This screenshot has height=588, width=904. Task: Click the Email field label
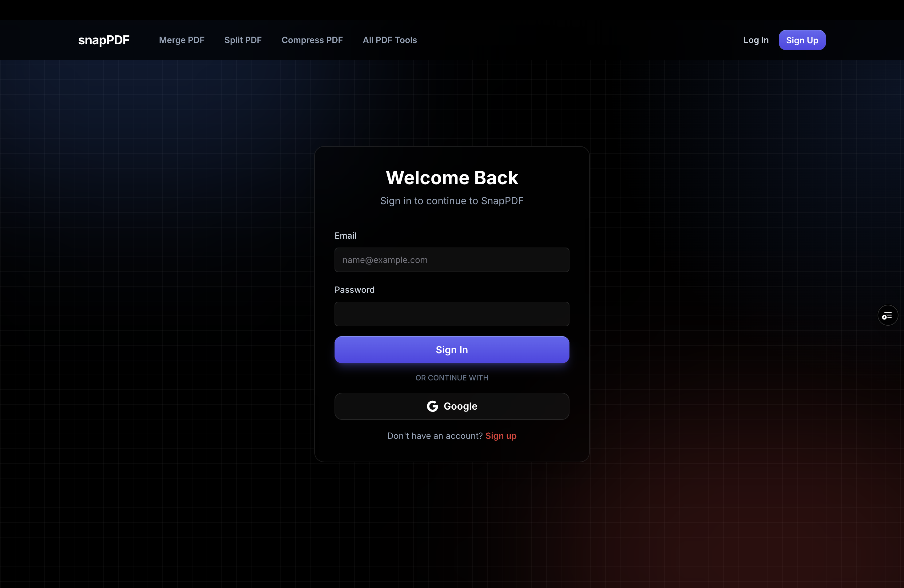[345, 236]
